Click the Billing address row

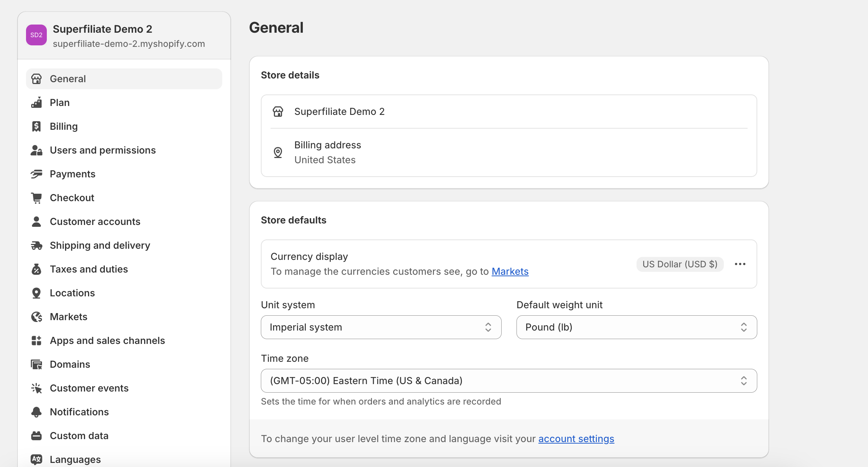(x=509, y=152)
